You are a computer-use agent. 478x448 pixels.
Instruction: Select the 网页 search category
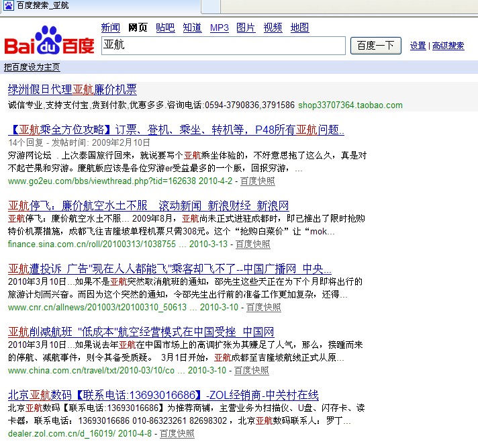[138, 28]
